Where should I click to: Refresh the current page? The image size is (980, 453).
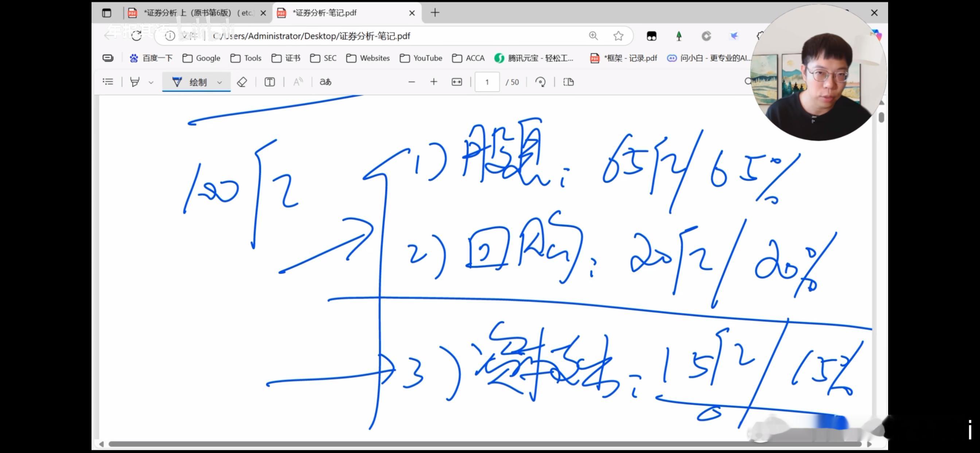tap(137, 36)
